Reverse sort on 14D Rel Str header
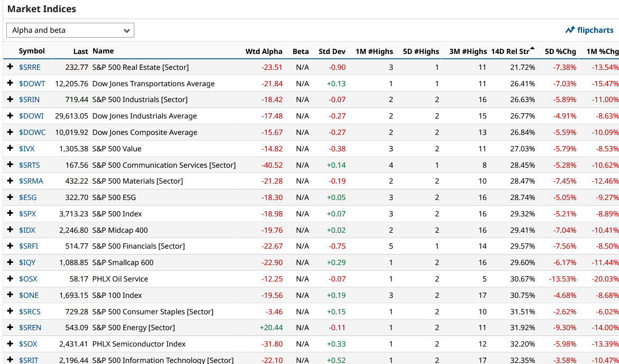Viewport: 619px width, 364px height. coord(513,51)
